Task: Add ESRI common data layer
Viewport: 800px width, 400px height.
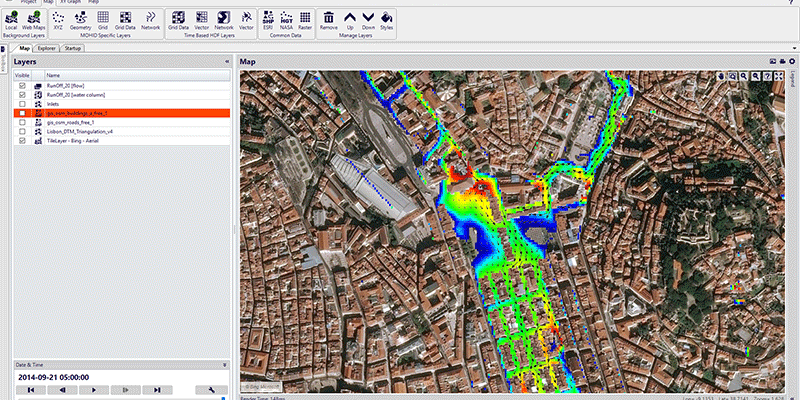Action: pos(267,20)
